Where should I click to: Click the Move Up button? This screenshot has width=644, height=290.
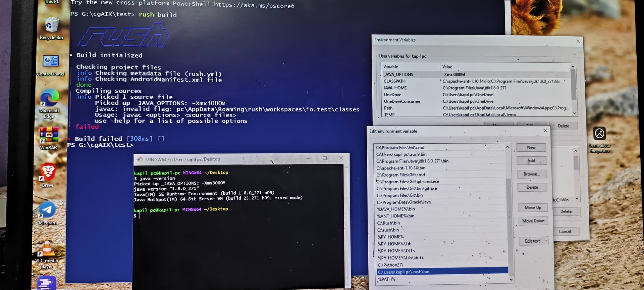click(533, 207)
